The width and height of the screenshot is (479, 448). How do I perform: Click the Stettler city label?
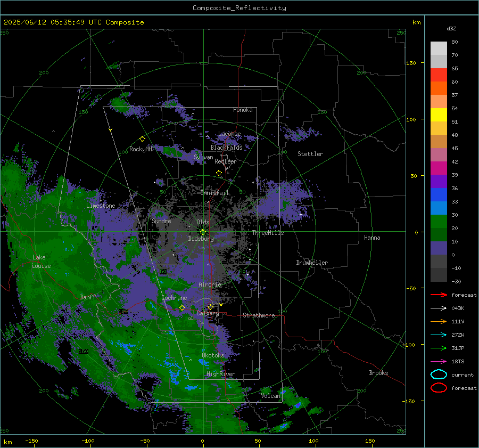point(310,154)
